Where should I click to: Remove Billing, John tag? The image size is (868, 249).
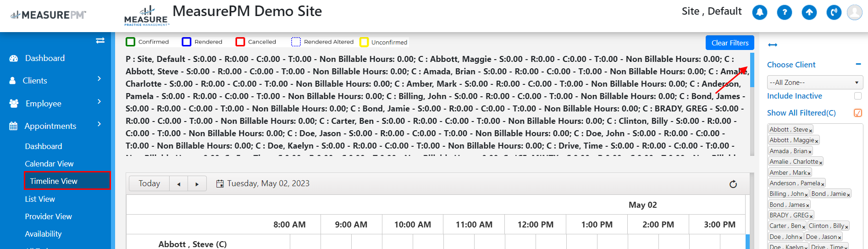[806, 195]
